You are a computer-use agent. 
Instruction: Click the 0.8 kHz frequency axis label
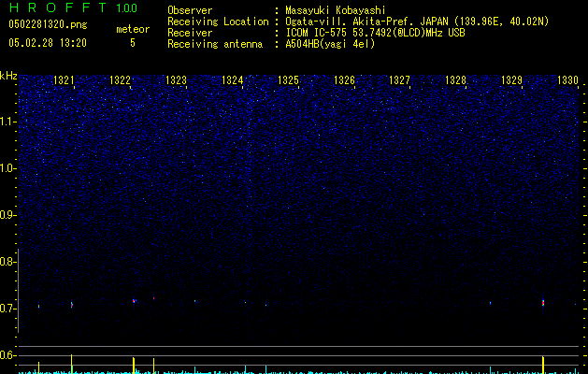point(7,262)
